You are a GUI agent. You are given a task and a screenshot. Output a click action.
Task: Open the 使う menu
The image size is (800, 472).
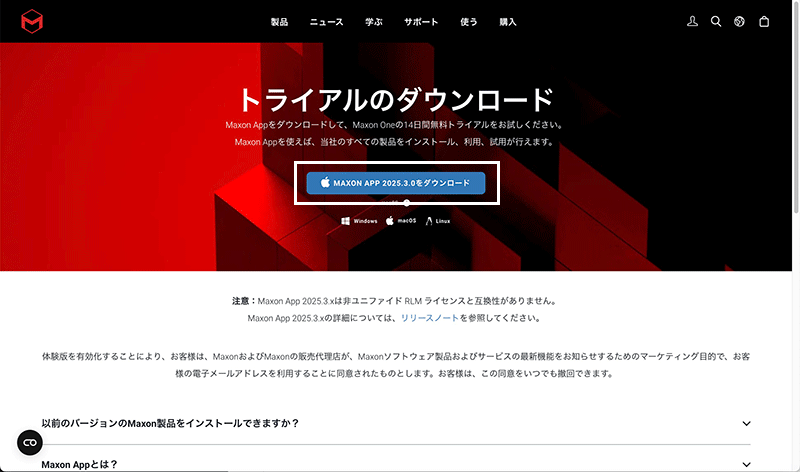[x=468, y=21]
